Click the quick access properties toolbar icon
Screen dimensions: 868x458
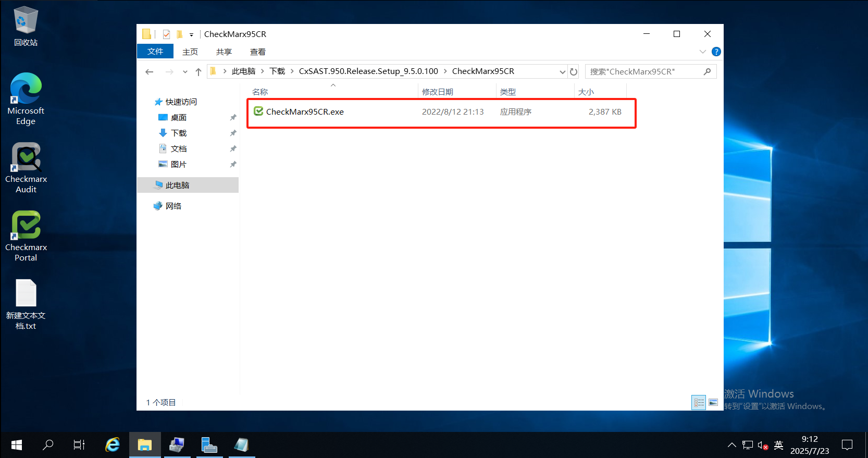tap(166, 34)
